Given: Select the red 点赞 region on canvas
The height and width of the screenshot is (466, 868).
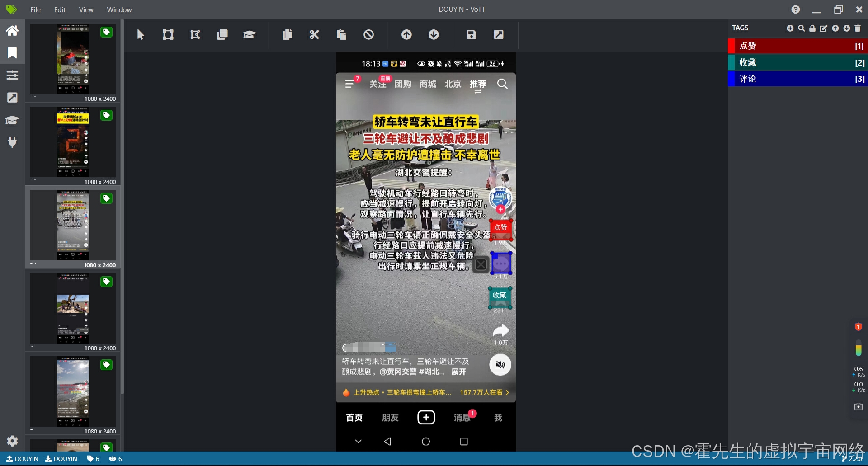Looking at the screenshot, I should [501, 230].
